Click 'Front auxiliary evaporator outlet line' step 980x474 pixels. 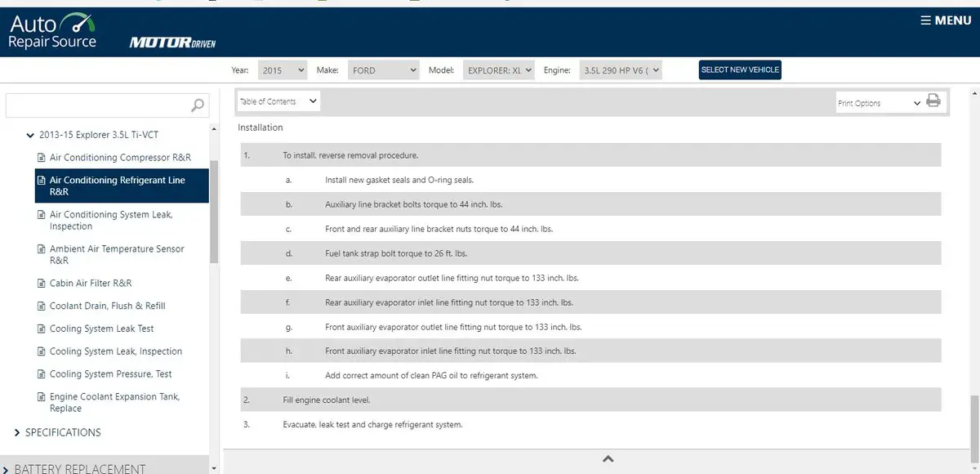(x=453, y=327)
